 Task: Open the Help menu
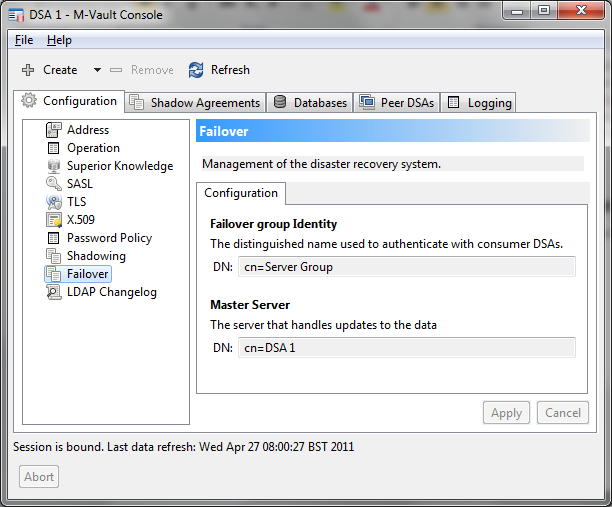coord(59,40)
